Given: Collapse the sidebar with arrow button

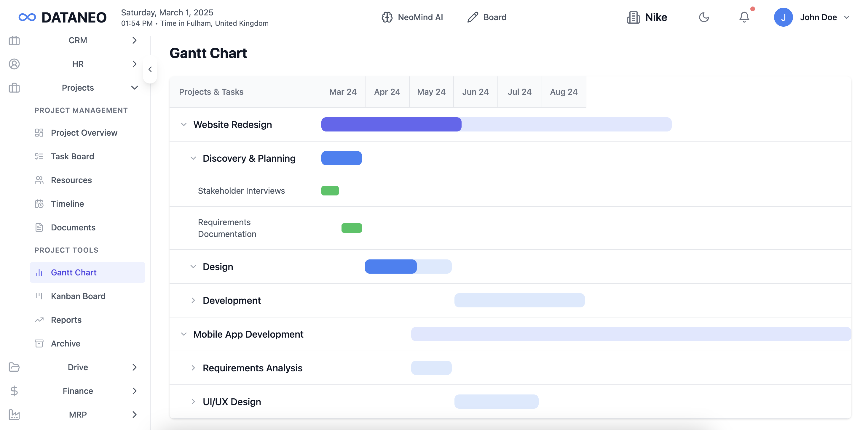Looking at the screenshot, I should (x=150, y=69).
